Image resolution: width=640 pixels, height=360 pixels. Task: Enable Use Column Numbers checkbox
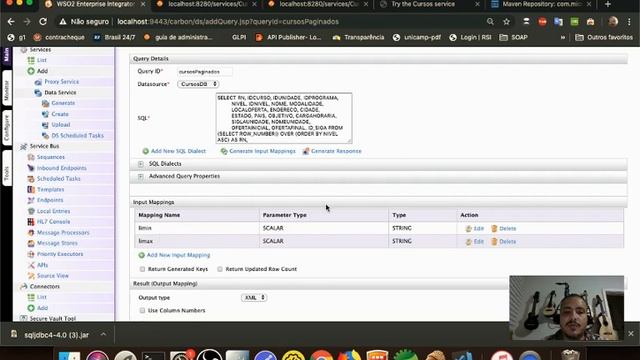142,311
